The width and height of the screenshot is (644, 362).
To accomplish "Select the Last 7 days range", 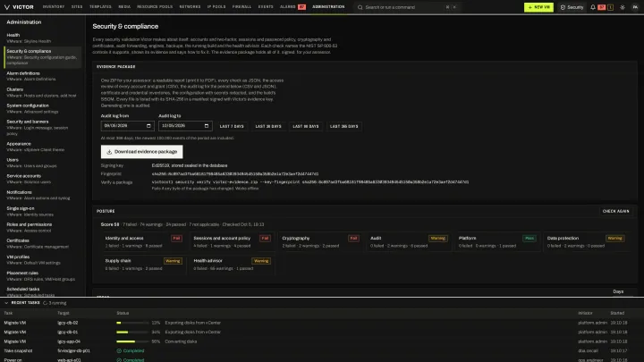I will point(232,126).
